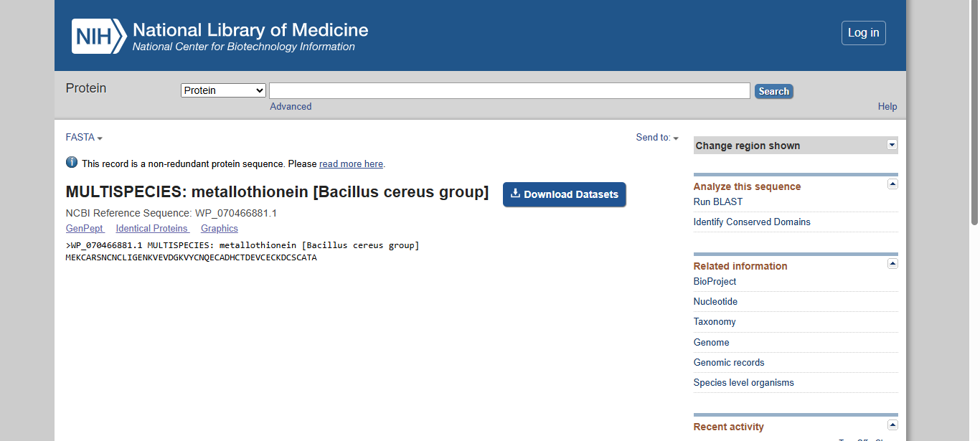Open the Send to dropdown
980x441 pixels.
[657, 138]
